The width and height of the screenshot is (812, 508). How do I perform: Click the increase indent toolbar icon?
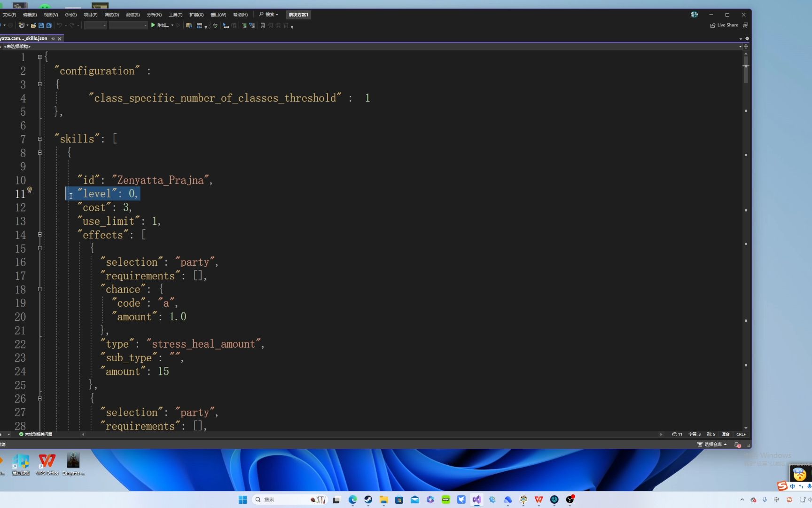pos(252,25)
